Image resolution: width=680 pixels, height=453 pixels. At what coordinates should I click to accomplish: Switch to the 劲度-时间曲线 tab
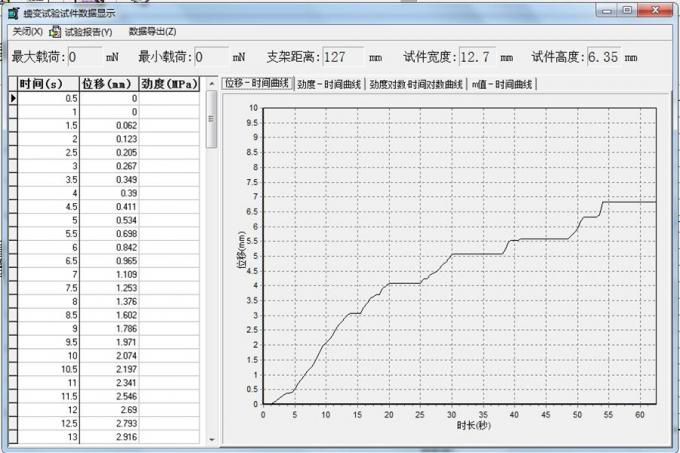tap(328, 84)
